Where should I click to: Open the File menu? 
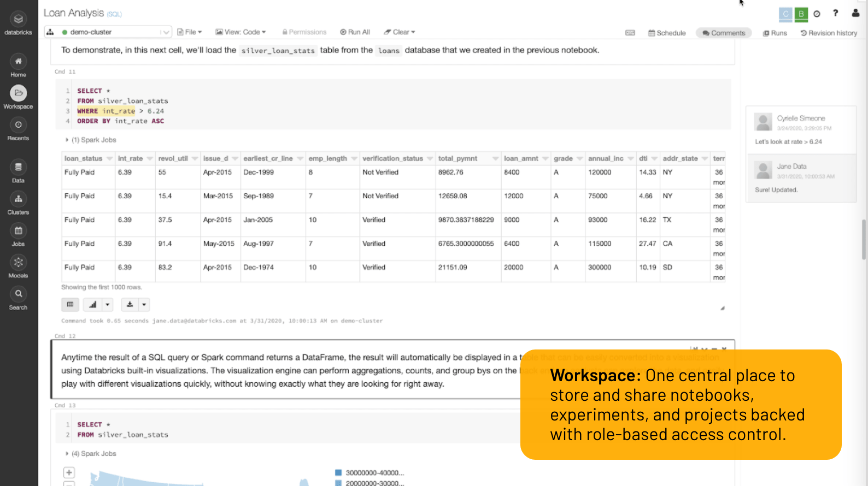pos(190,32)
